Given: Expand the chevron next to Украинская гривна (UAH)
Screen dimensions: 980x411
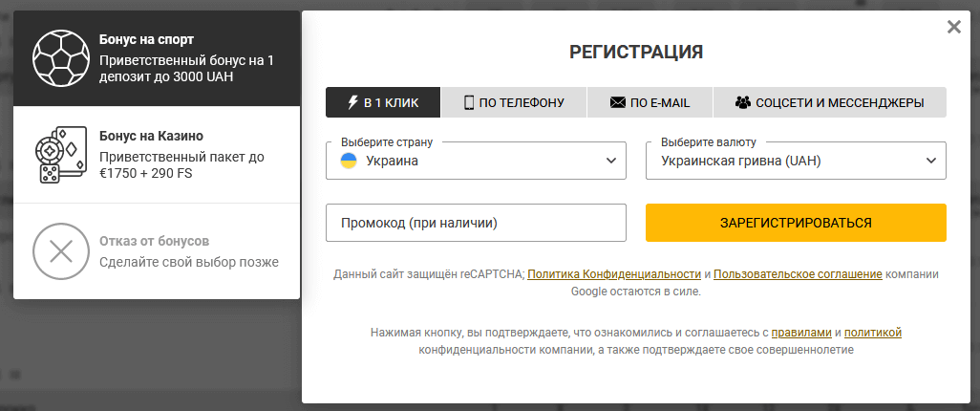Looking at the screenshot, I should click(x=931, y=161).
